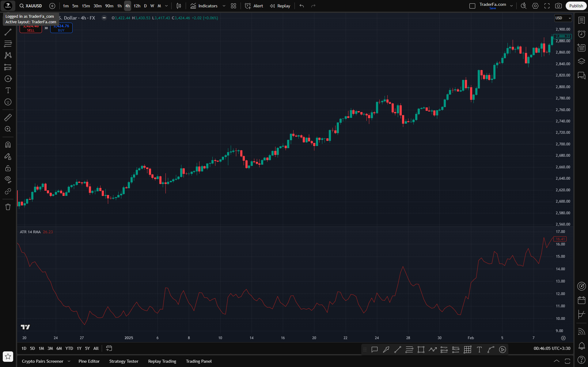588x367 pixels.
Task: Click the XAUUSD symbol search field
Action: click(x=31, y=6)
